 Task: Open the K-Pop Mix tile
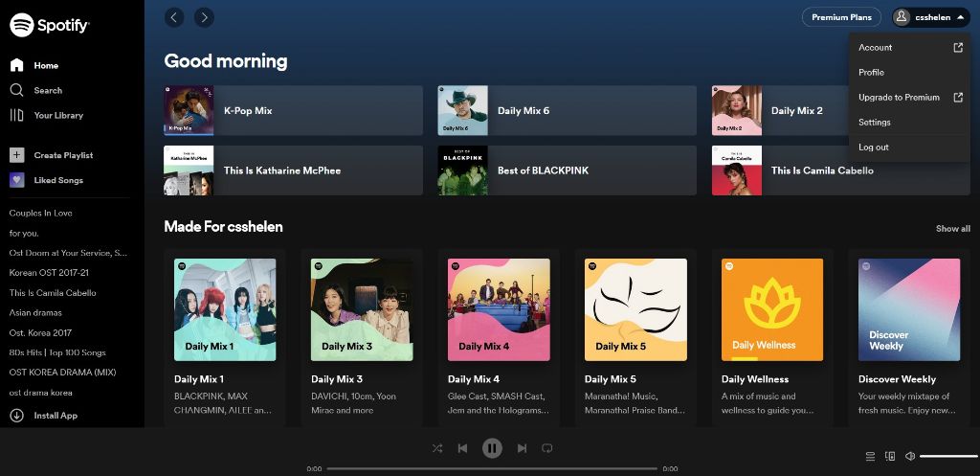(x=293, y=111)
